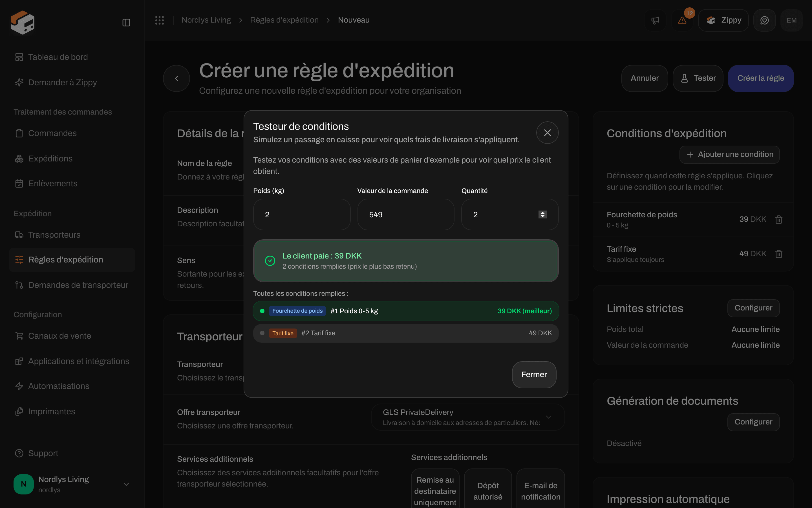The image size is (812, 508).
Task: Open the alerts warning icon with badge 12
Action: point(682,21)
